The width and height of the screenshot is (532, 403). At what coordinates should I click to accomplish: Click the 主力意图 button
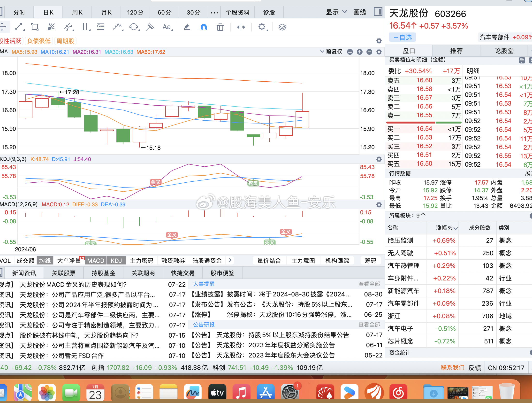point(303,261)
